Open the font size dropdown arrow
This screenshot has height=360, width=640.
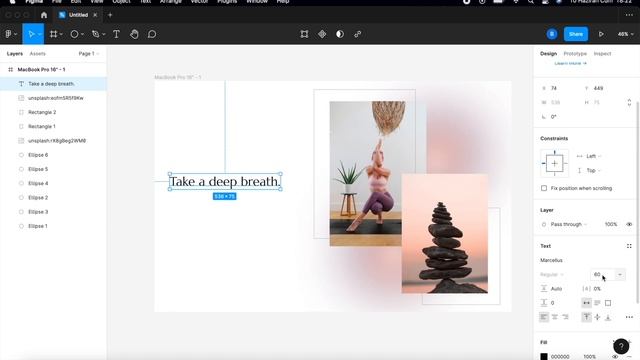[620, 275]
